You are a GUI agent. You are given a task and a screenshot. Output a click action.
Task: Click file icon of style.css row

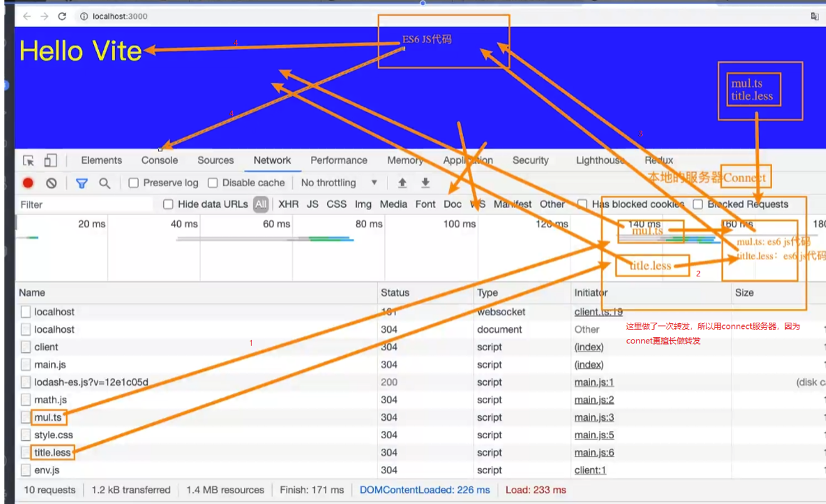tap(26, 435)
